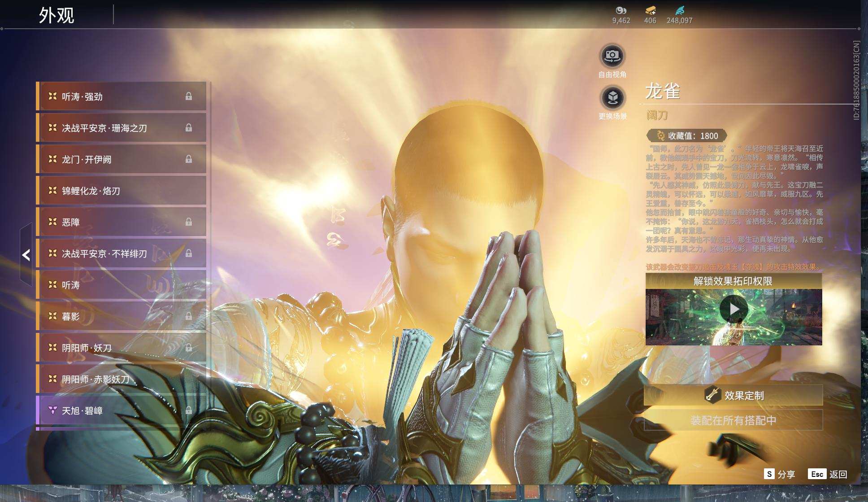
Task: Click the silver coin currency icon
Action: (x=621, y=10)
